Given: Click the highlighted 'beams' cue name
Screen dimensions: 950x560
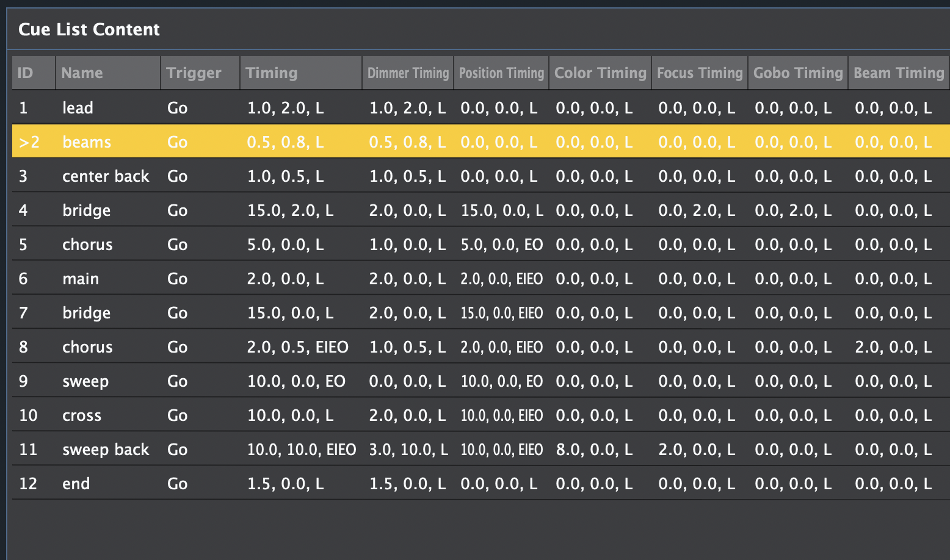Looking at the screenshot, I should pyautogui.click(x=87, y=142).
